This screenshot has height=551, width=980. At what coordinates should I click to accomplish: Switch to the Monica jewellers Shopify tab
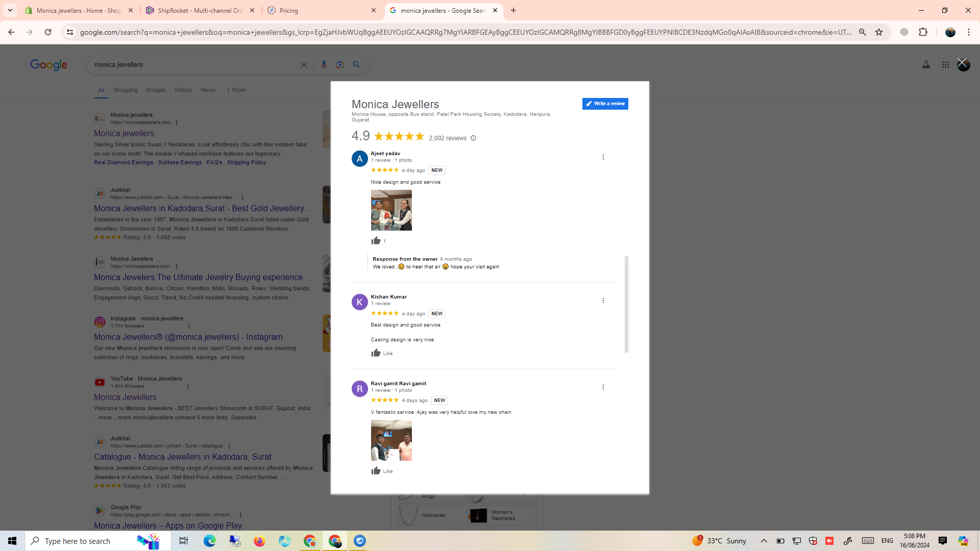coord(79,10)
